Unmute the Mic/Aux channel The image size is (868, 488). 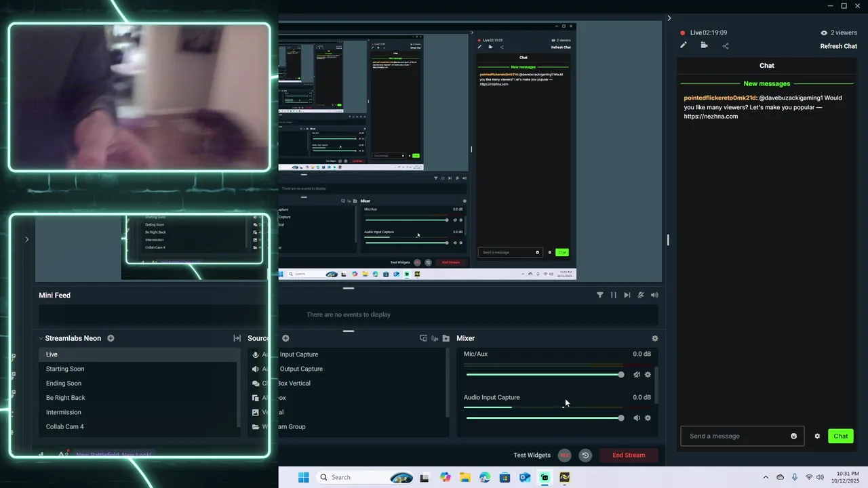coord(637,375)
